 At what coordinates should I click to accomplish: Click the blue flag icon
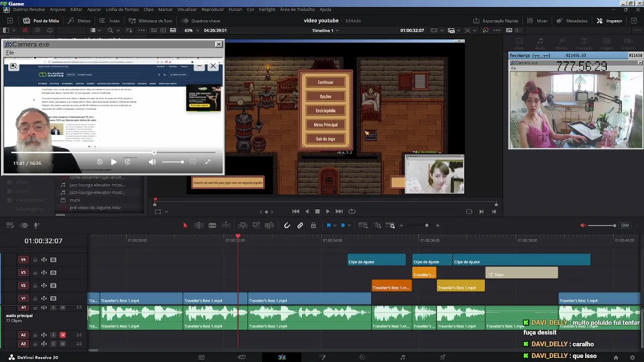tap(329, 226)
